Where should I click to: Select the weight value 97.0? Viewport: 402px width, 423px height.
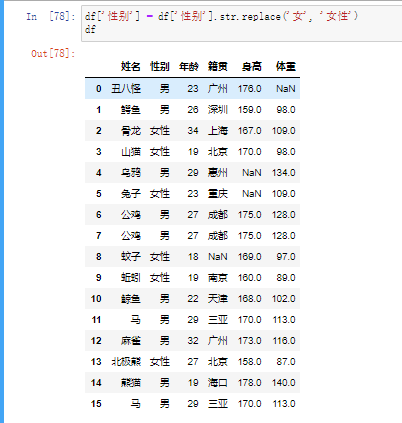[286, 257]
